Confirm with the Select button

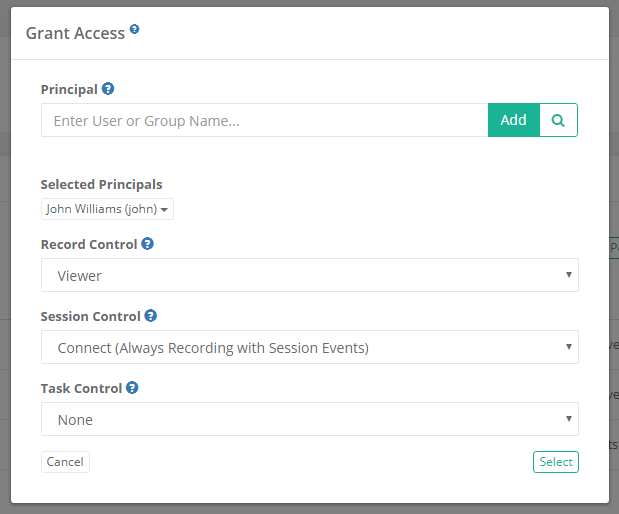click(x=556, y=462)
